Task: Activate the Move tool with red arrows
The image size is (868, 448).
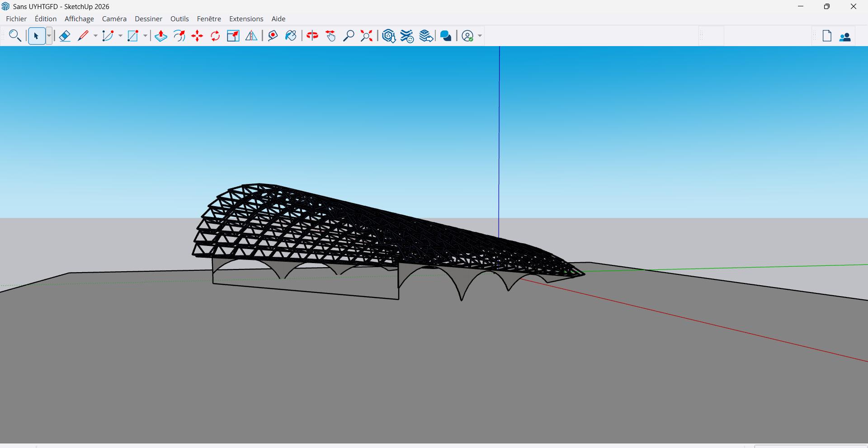Action: pos(197,36)
